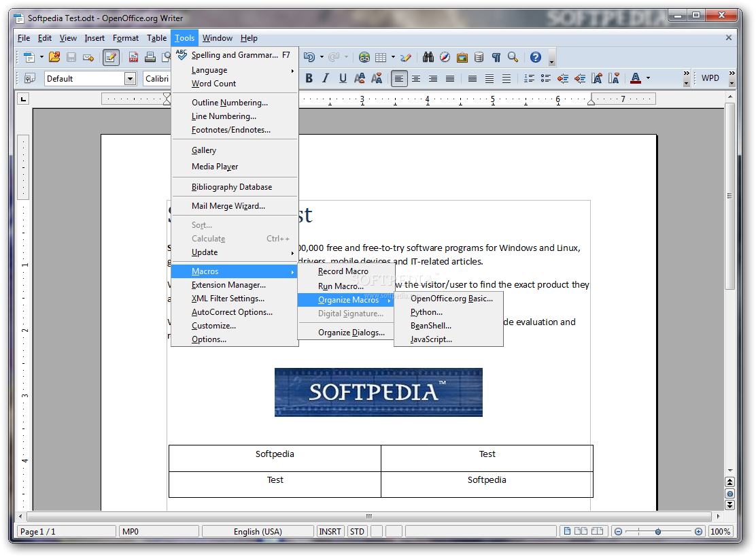Open Extension Manager... entry
Viewport: 756px width, 557px height.
[235, 285]
